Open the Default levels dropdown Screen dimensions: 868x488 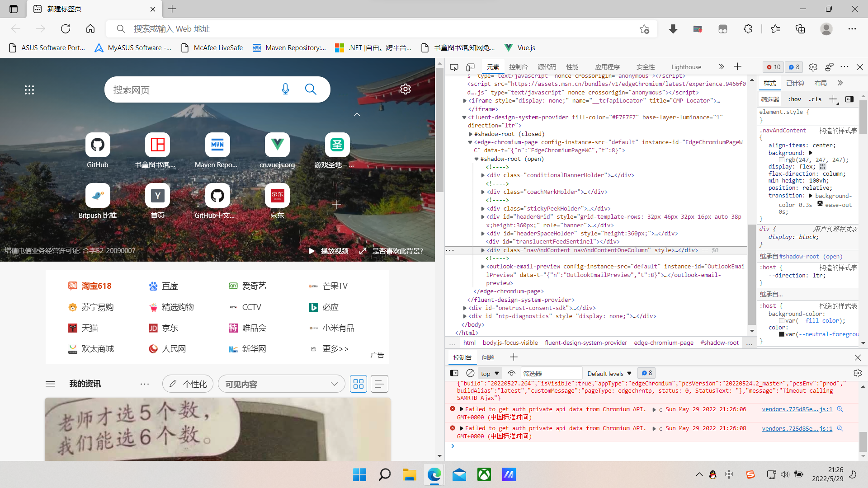[x=609, y=374]
